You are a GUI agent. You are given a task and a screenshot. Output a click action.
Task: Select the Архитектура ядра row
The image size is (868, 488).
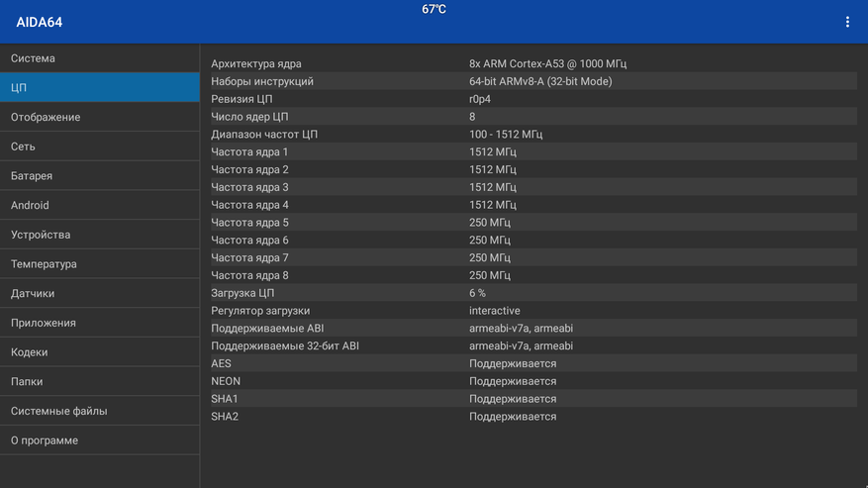pos(533,63)
